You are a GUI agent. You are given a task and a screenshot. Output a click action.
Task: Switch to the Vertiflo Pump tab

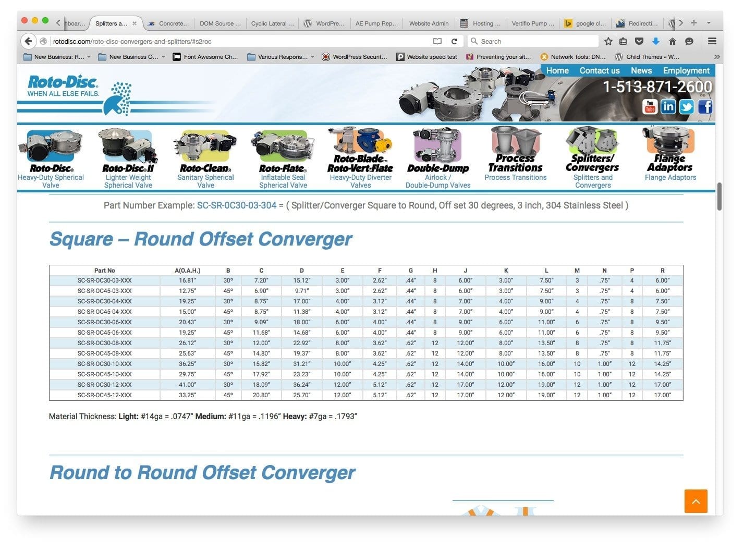(x=532, y=23)
